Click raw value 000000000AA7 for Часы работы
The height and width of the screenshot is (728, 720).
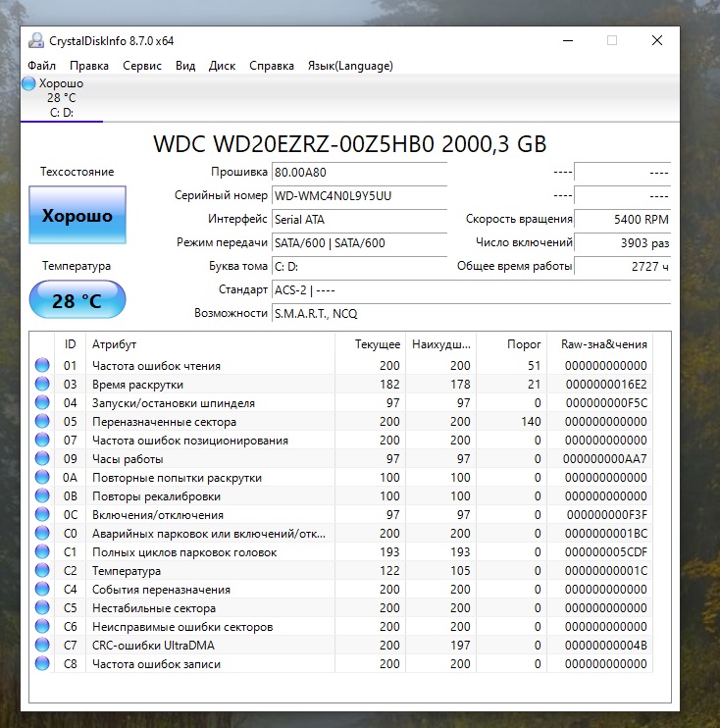pyautogui.click(x=605, y=459)
